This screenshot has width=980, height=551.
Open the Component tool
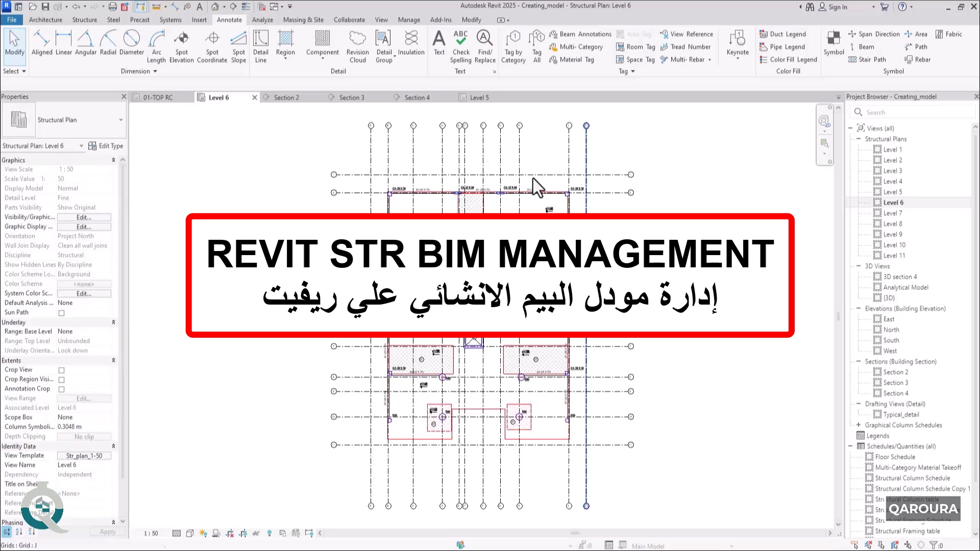(322, 45)
